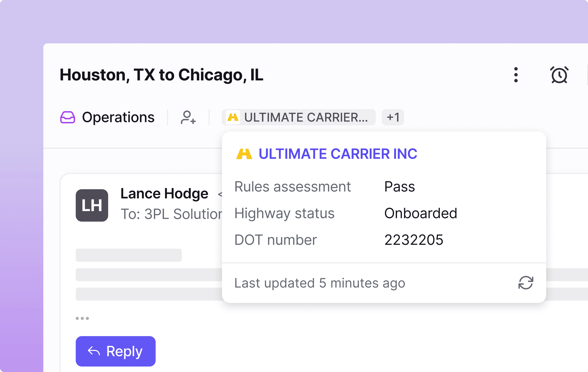Viewport: 588px width, 372px height.
Task: Click the 'To: 3PL Solutions' recipient line
Action: coord(171,214)
